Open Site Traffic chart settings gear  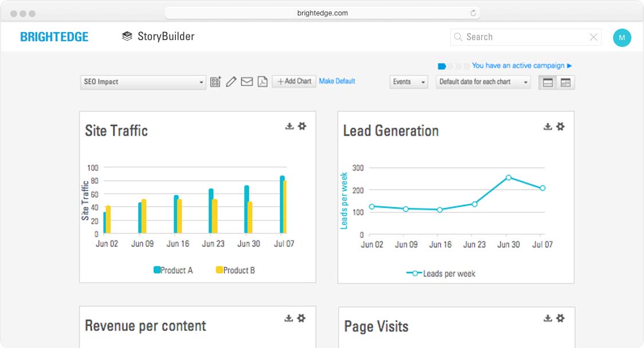pyautogui.click(x=302, y=126)
